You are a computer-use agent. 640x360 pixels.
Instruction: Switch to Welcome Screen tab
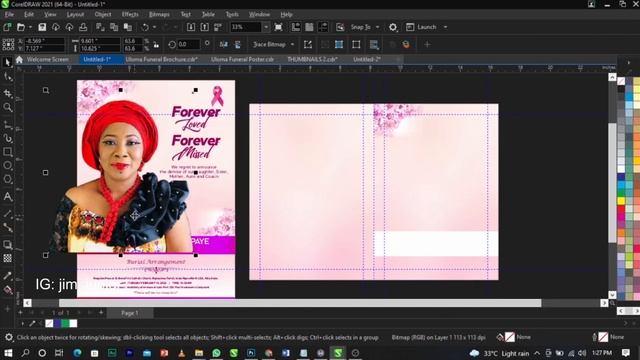(47, 60)
